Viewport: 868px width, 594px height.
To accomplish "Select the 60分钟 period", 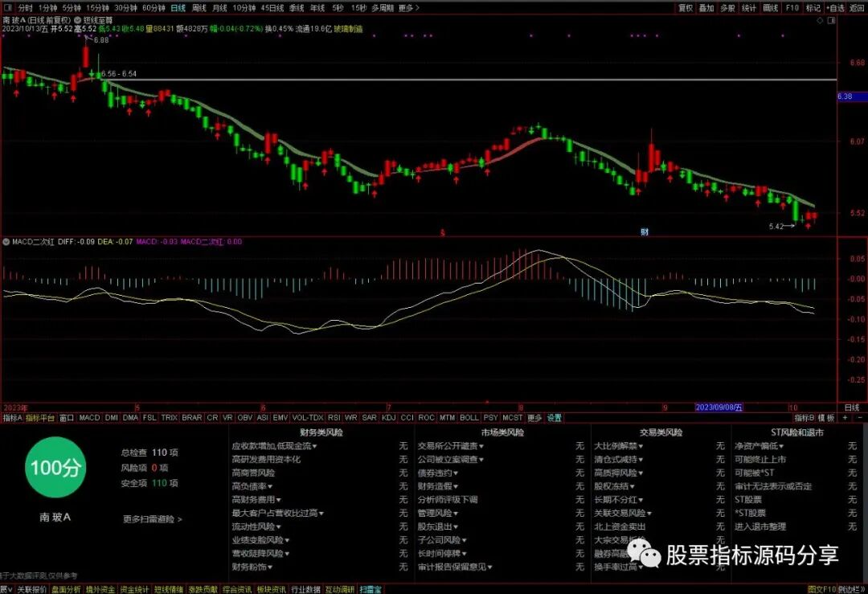I will coord(154,8).
